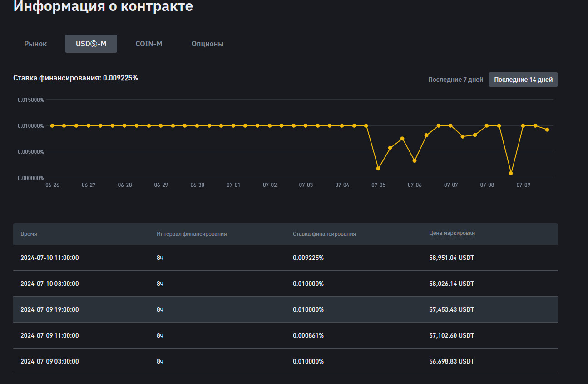Click the Интервал финансирования column header

click(192, 234)
